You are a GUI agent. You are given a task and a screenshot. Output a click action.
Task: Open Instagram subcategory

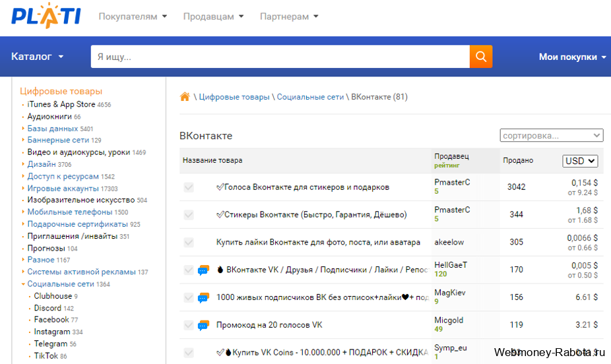pos(52,332)
